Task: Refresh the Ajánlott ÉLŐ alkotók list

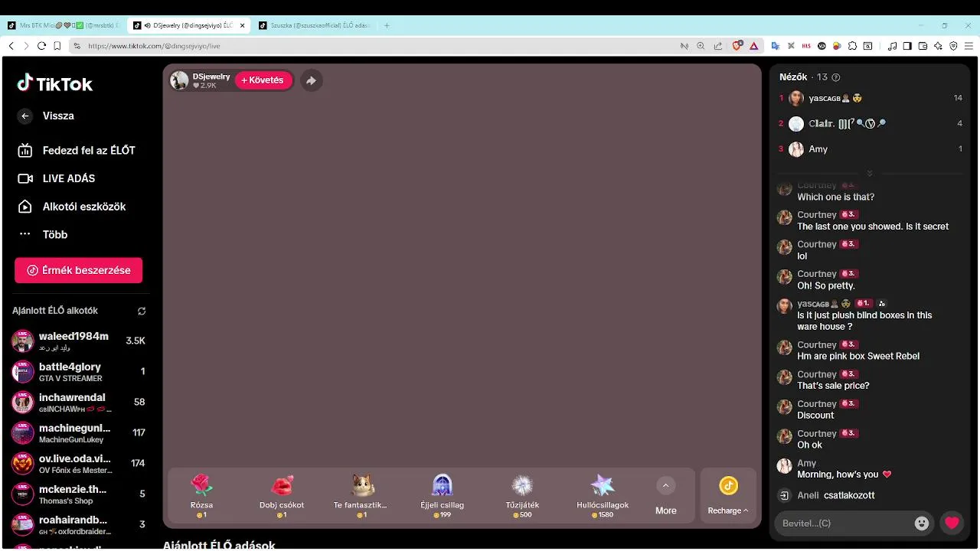Action: coord(142,311)
